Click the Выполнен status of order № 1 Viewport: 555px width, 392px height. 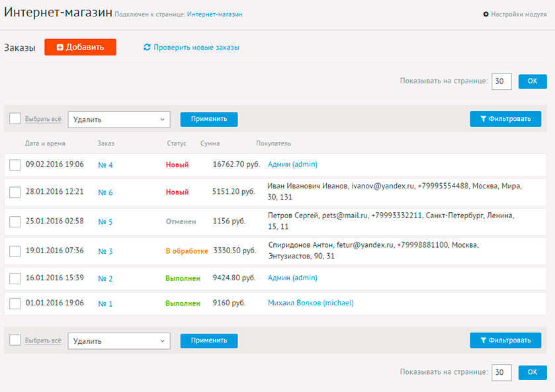click(183, 303)
